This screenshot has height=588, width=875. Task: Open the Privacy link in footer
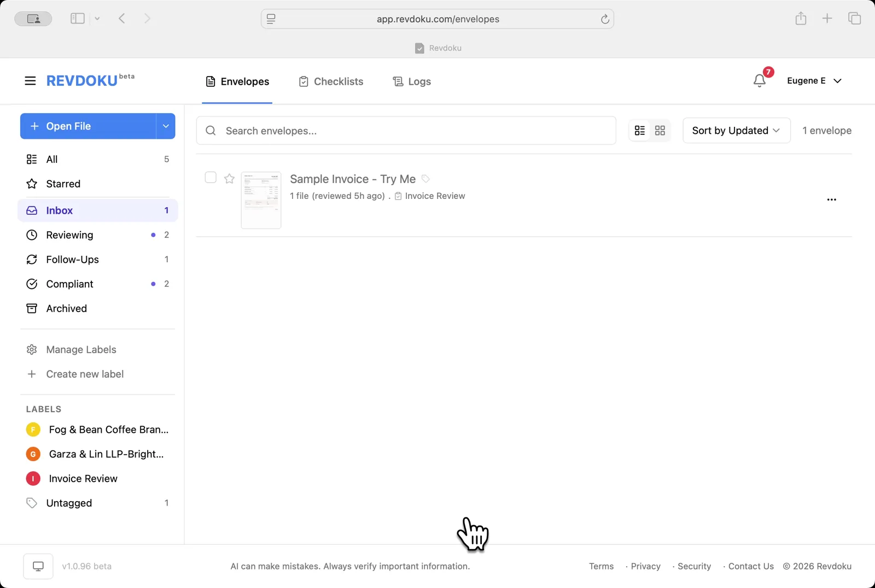click(x=645, y=566)
